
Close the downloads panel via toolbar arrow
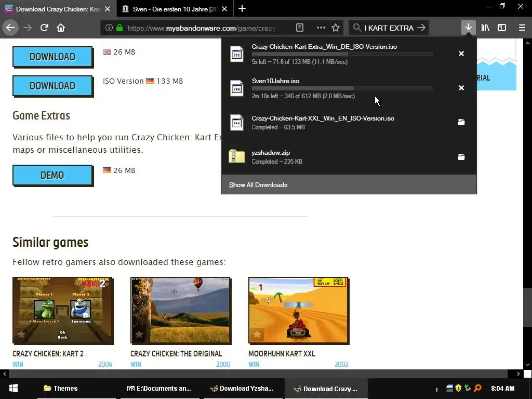click(468, 28)
